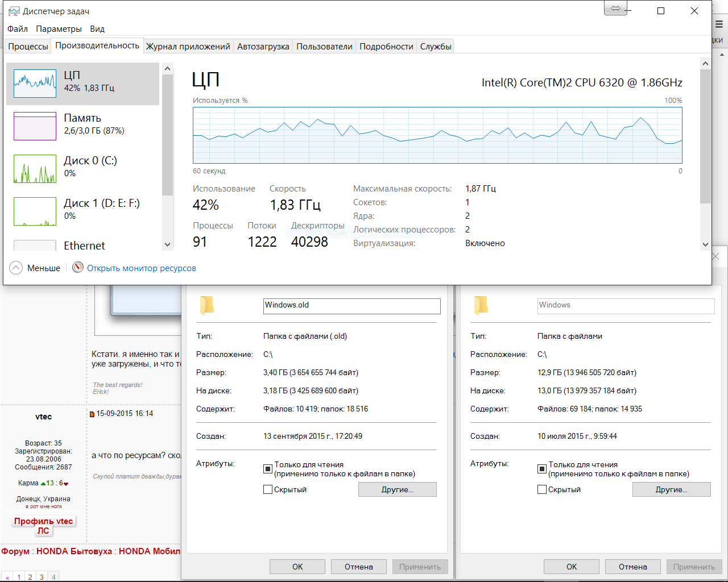
Task: Go to forum page 1
Action: tap(19, 577)
